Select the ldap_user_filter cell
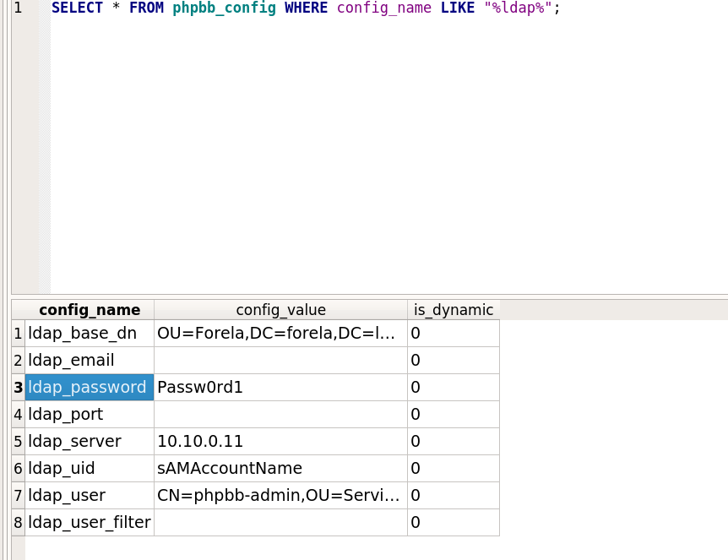This screenshot has width=728, height=560. click(90, 522)
